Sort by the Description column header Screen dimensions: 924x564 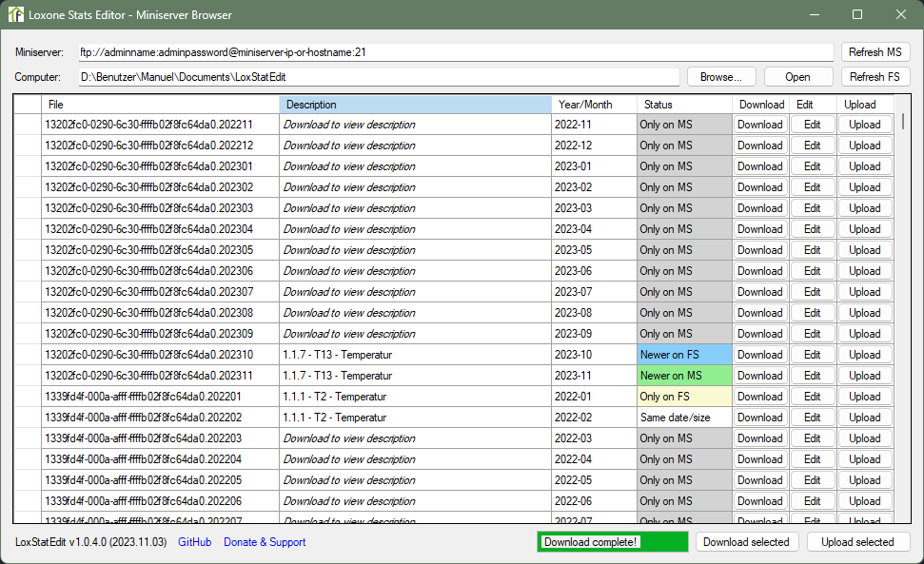pyautogui.click(x=416, y=105)
